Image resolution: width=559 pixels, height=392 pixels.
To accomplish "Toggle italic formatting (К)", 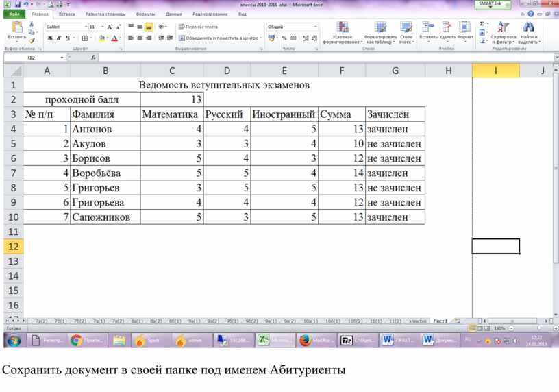I will pos(59,38).
